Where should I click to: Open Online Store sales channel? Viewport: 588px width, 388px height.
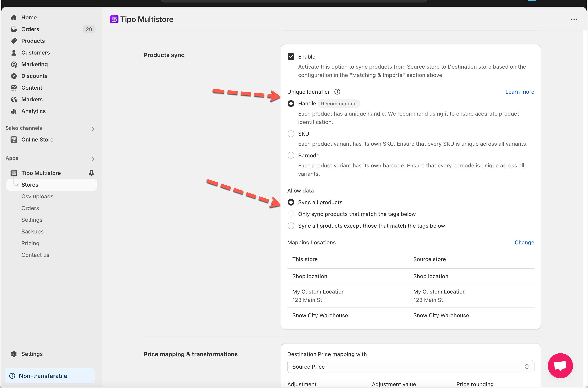pyautogui.click(x=37, y=139)
